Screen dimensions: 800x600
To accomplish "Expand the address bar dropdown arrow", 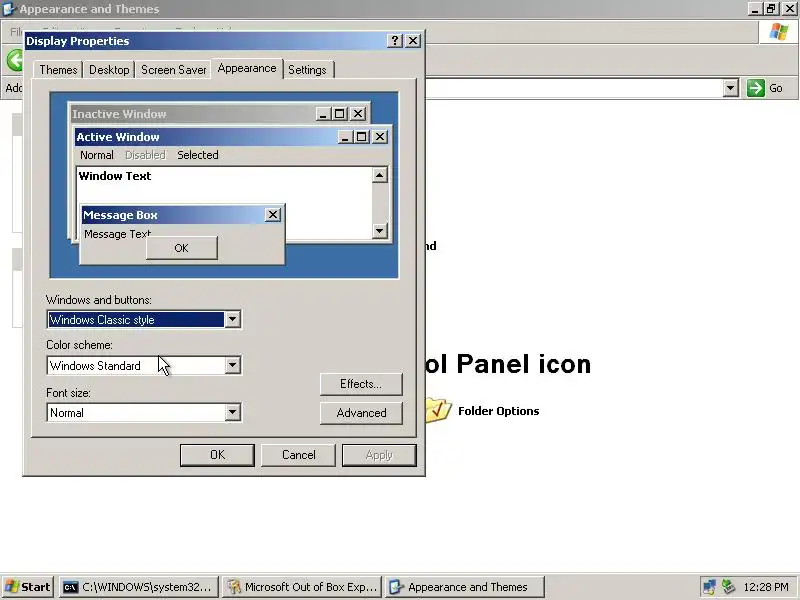I will coord(731,88).
